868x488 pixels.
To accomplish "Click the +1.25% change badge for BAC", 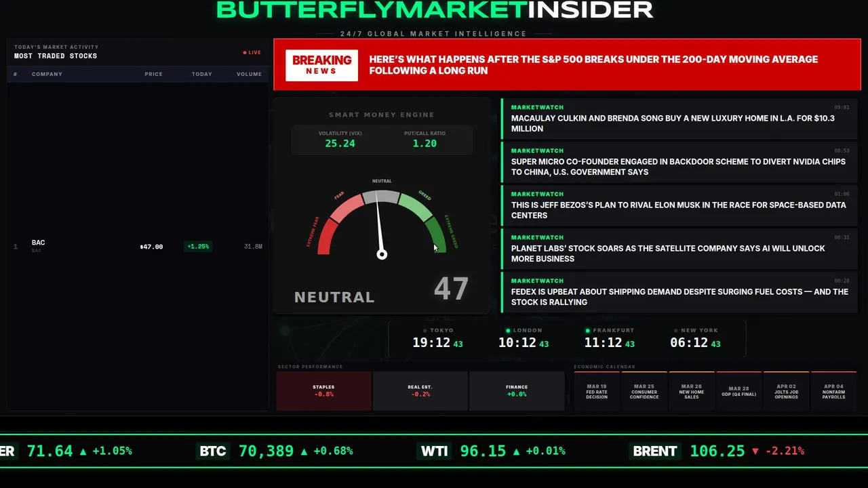I will coord(198,247).
